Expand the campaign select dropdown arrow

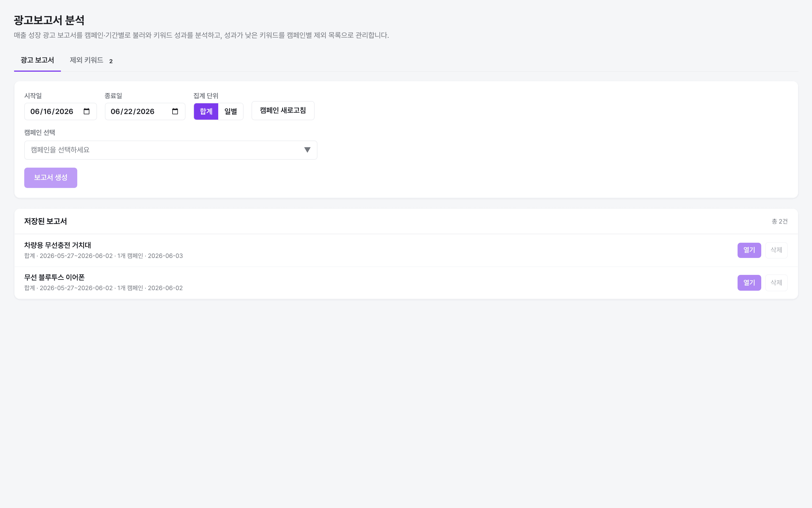coord(307,150)
